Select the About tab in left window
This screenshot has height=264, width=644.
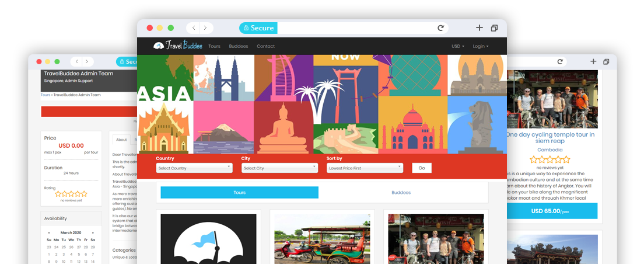pos(121,140)
